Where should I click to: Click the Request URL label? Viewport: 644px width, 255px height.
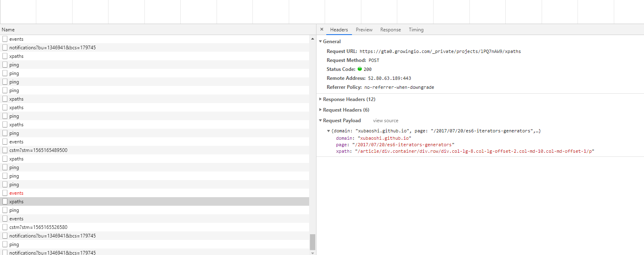(342, 51)
